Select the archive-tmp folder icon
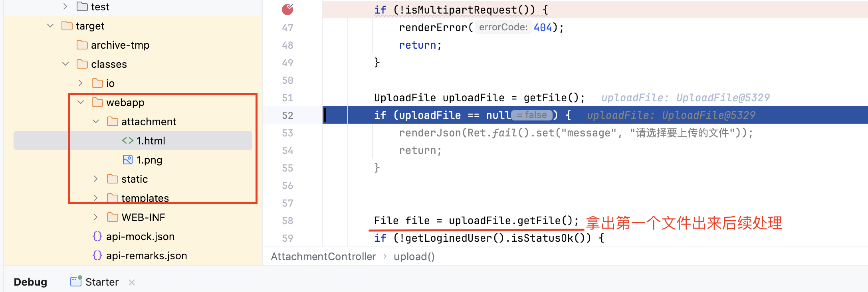This screenshot has height=292, width=868. pos(82,45)
